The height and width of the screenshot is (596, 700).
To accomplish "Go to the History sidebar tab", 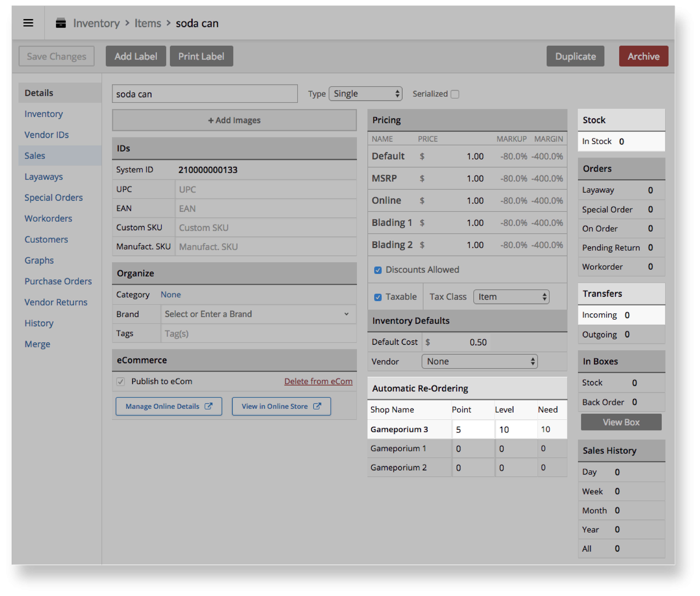I will click(39, 323).
